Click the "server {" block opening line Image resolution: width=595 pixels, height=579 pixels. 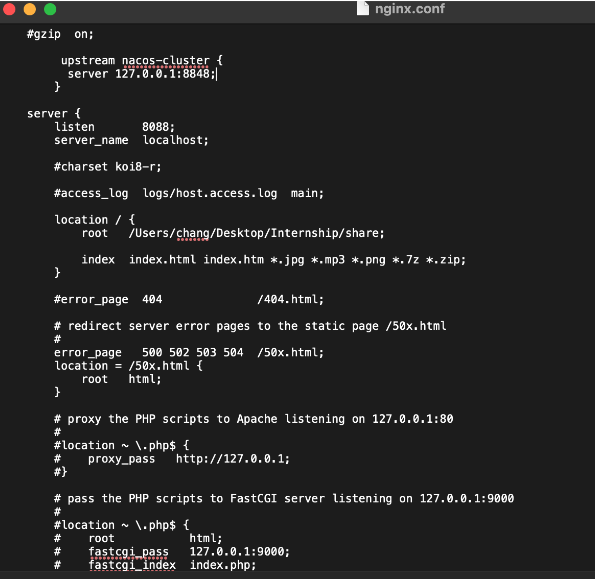(54, 113)
